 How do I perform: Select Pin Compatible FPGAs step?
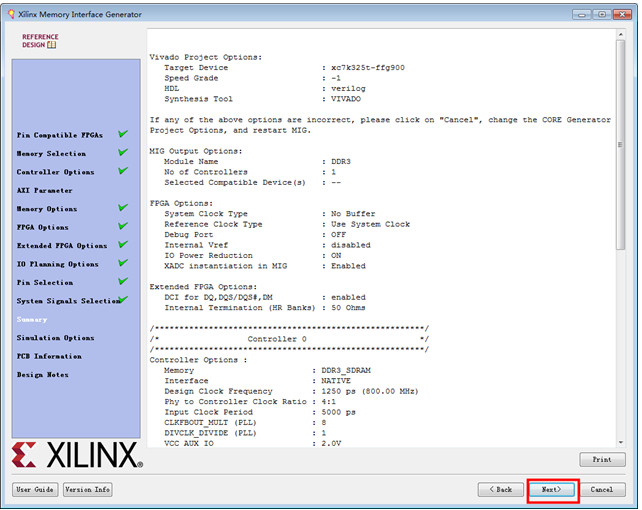60,135
